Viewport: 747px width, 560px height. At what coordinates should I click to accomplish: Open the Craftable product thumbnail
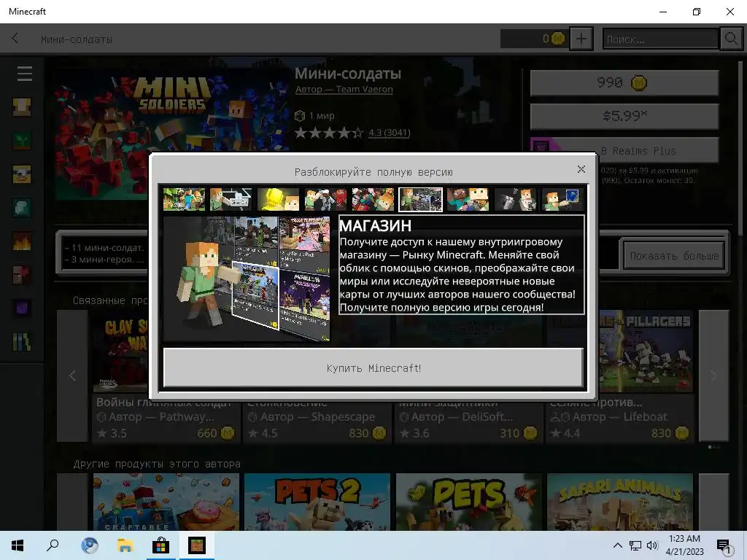tap(166, 502)
